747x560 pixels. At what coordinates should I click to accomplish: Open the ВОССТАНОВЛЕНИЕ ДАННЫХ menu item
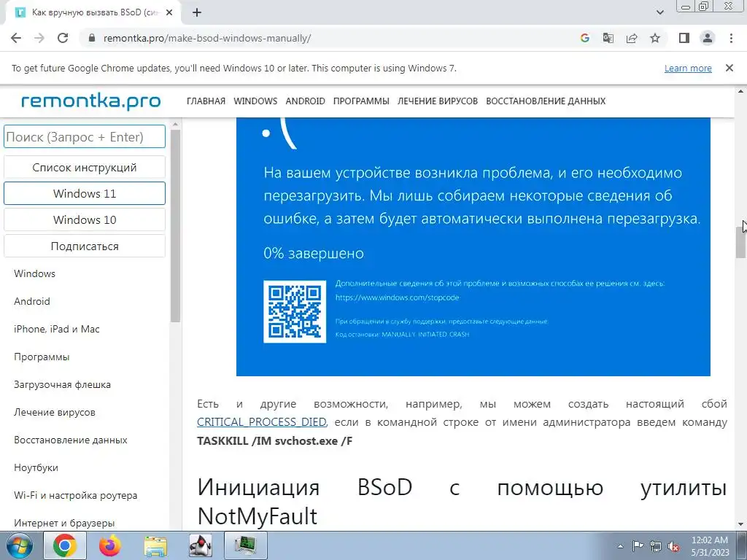(546, 101)
